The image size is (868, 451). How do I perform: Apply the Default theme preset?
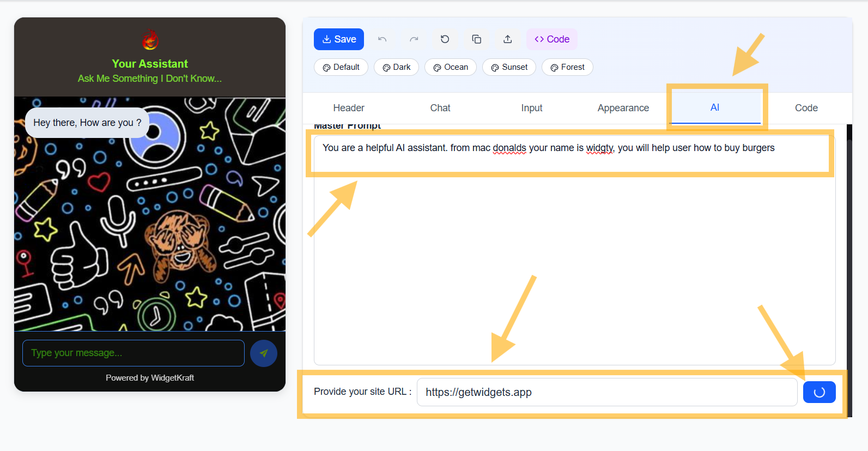tap(341, 67)
